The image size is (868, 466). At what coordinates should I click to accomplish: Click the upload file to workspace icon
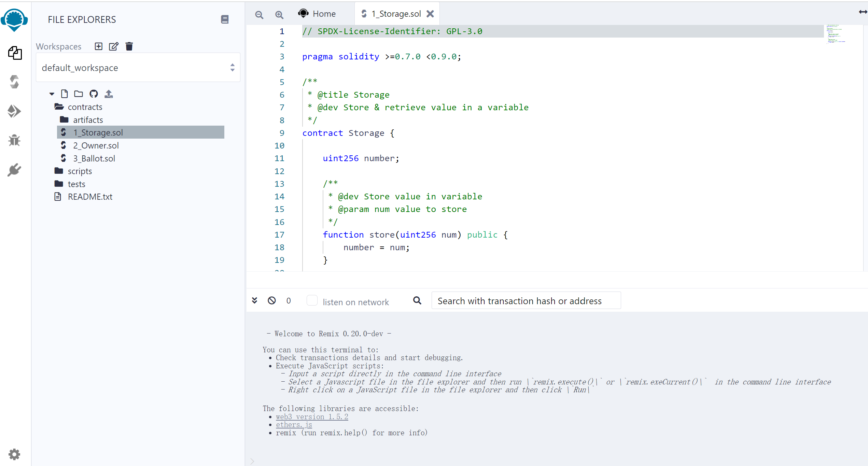(x=109, y=94)
